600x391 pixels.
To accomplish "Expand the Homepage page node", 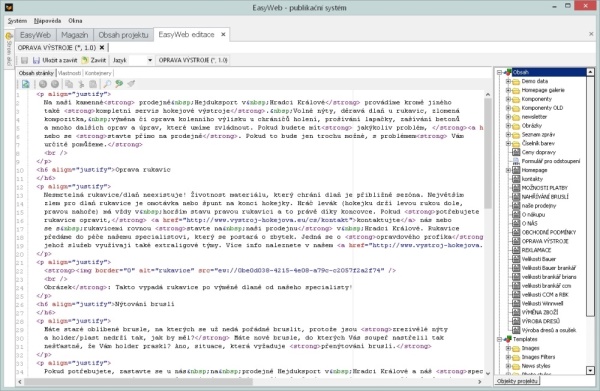I will coord(508,170).
